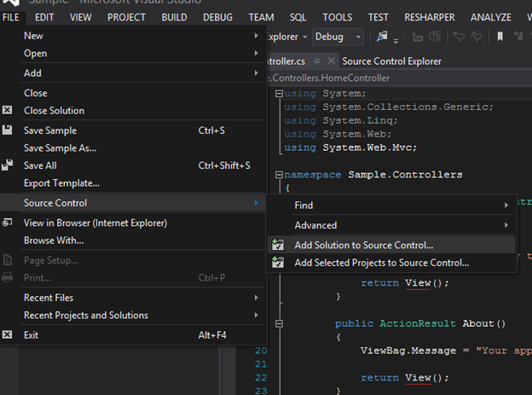Expand Recent Projects and Solutions submenu
The image size is (532, 395).
256,315
